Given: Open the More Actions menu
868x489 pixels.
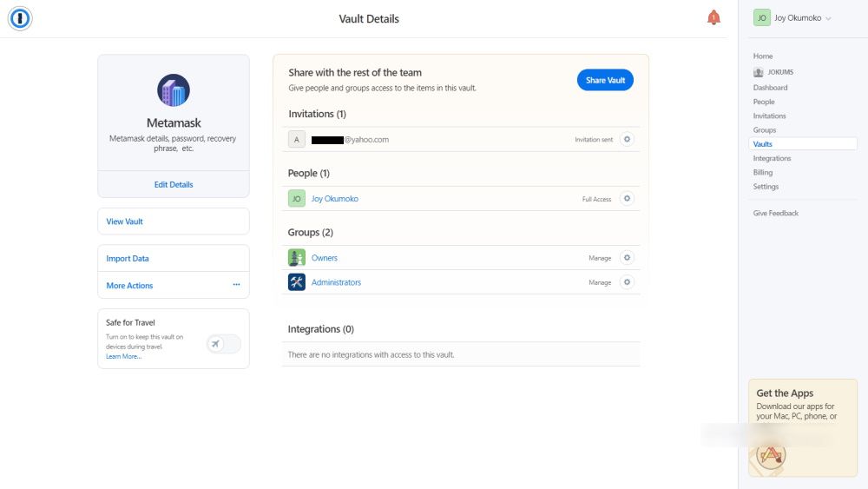Looking at the screenshot, I should click(x=174, y=285).
